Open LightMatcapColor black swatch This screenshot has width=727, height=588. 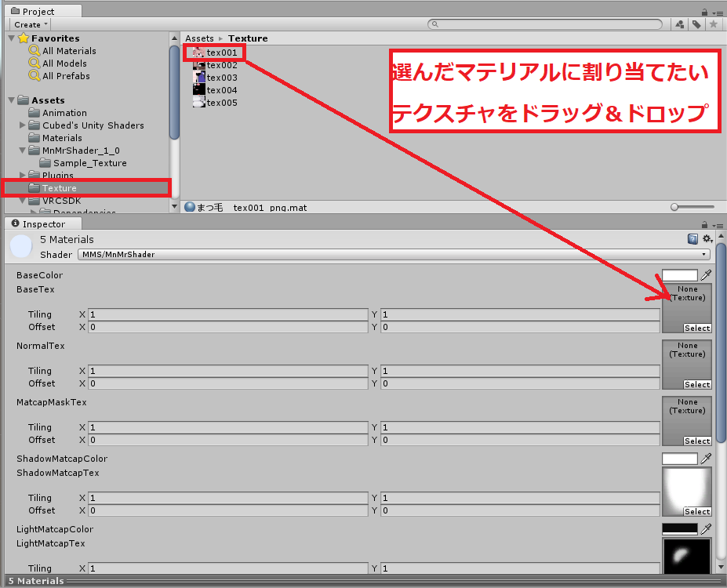(680, 529)
